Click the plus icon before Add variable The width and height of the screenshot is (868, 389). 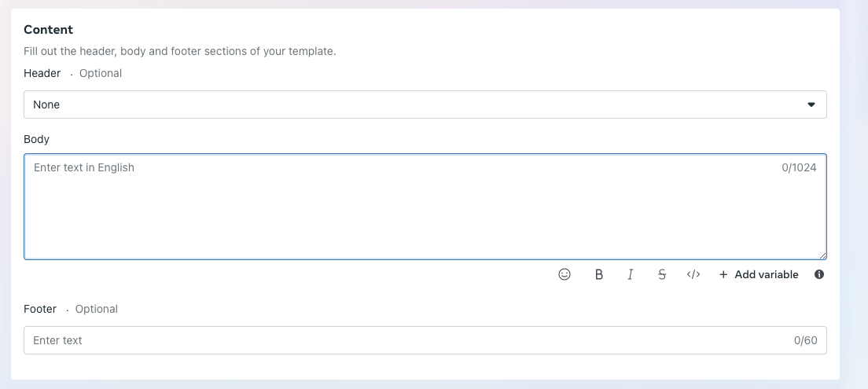click(723, 274)
